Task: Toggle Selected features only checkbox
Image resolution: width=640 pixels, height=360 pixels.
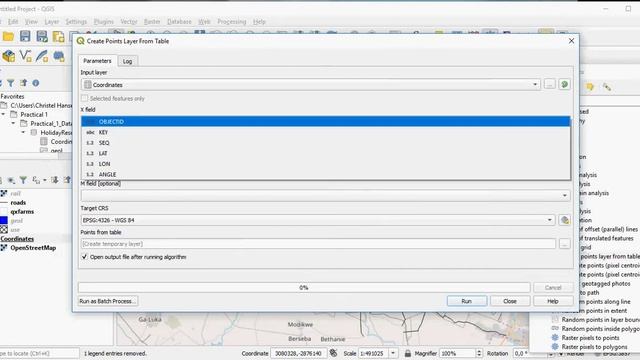Action: tap(84, 98)
